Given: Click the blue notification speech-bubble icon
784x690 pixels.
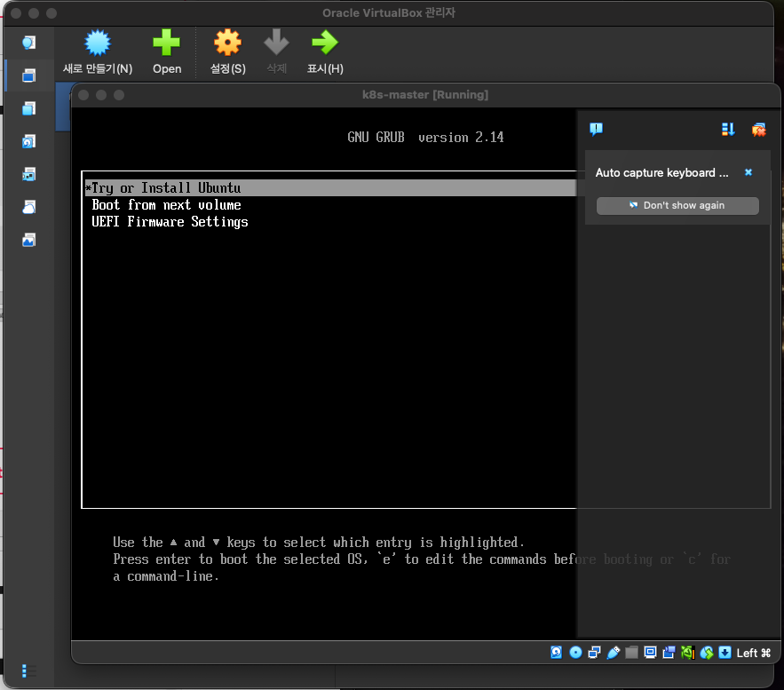Looking at the screenshot, I should point(596,130).
